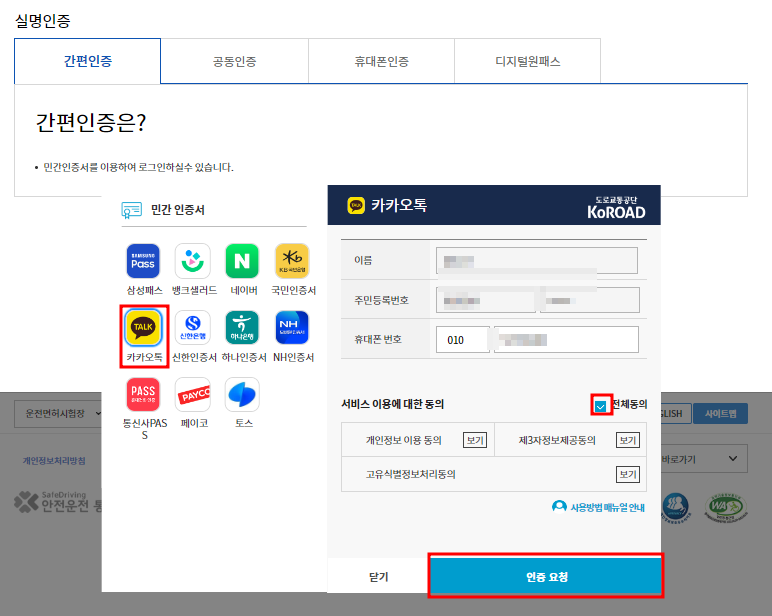Pick the Toss certificate icon
This screenshot has width=772, height=616.
pyautogui.click(x=242, y=394)
